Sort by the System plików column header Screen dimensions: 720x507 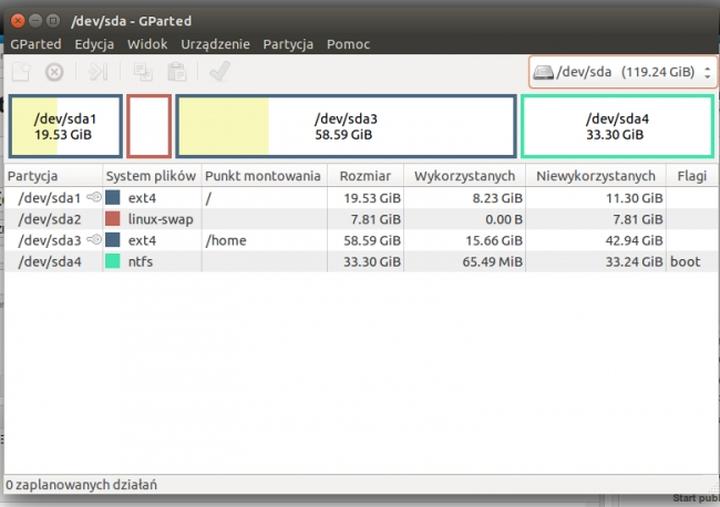[x=151, y=176]
